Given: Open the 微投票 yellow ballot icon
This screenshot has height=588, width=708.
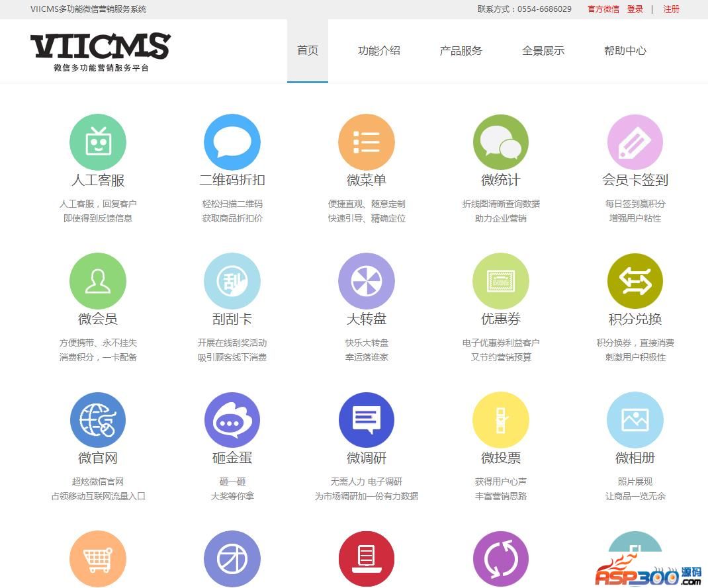Looking at the screenshot, I should click(x=501, y=420).
